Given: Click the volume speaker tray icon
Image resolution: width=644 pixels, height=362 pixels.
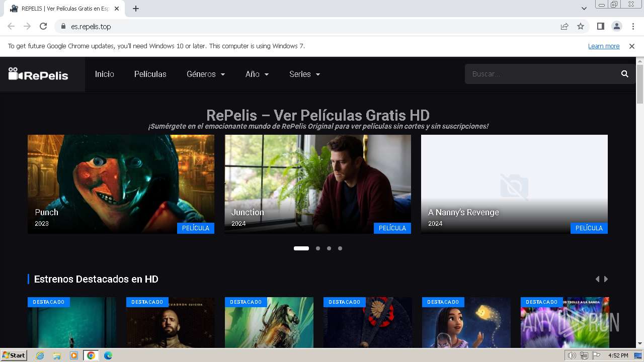Looking at the screenshot, I should (x=572, y=355).
